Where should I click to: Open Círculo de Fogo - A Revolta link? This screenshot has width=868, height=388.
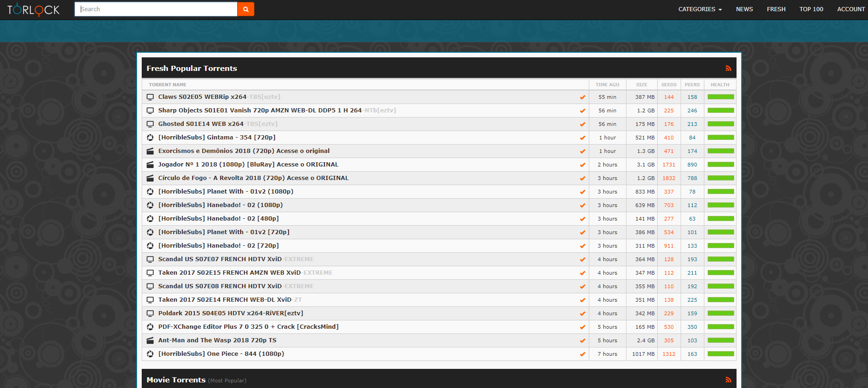(x=253, y=178)
